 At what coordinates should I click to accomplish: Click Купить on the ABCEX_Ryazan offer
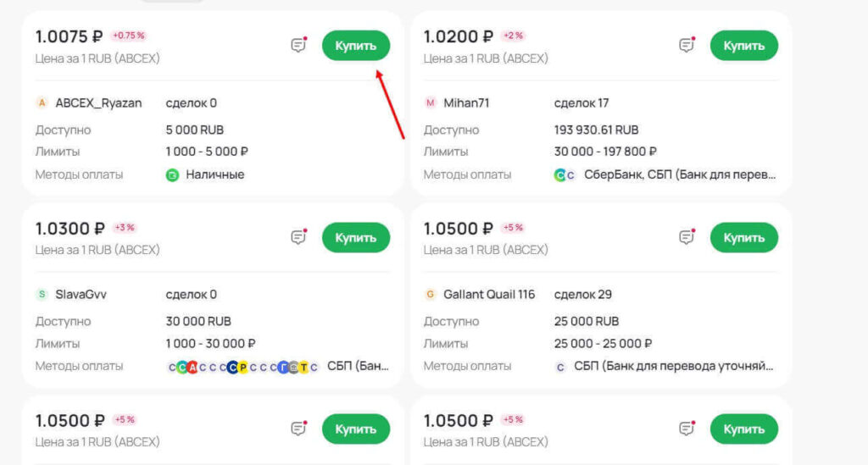(355, 46)
